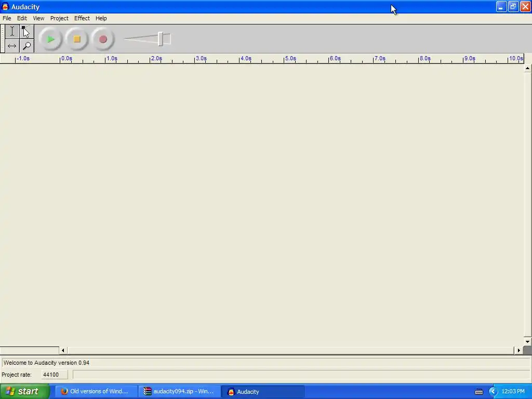Switch to audacity094.zip WinRAR taskbar item
This screenshot has width=532, height=399.
(x=180, y=392)
